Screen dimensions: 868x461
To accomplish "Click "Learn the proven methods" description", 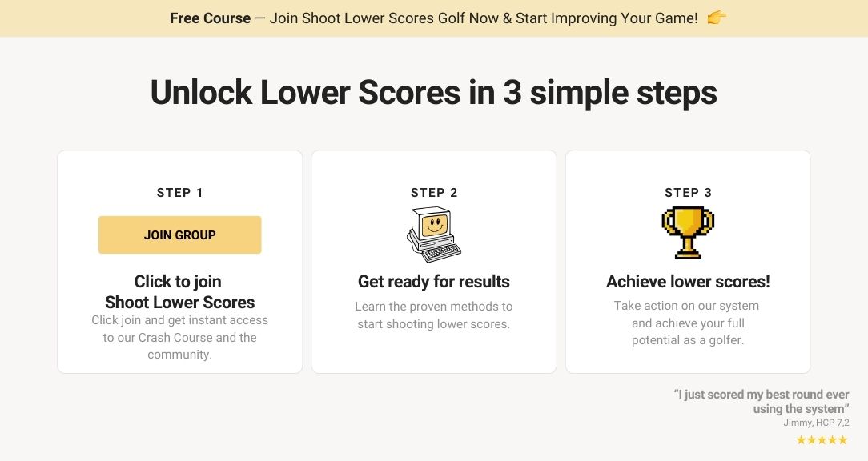I will (x=433, y=315).
